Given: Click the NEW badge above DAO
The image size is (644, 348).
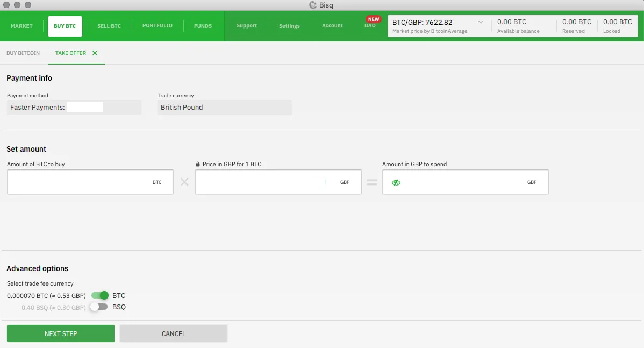Looking at the screenshot, I should click(373, 19).
